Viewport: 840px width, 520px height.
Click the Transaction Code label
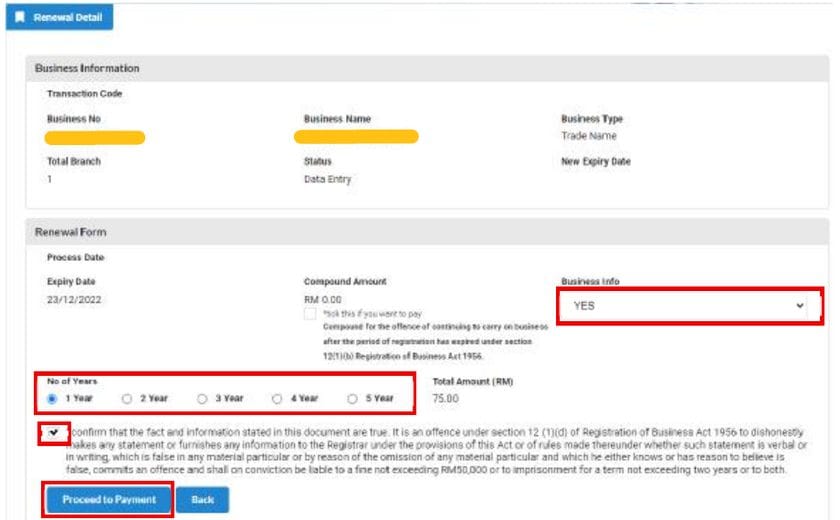point(85,94)
